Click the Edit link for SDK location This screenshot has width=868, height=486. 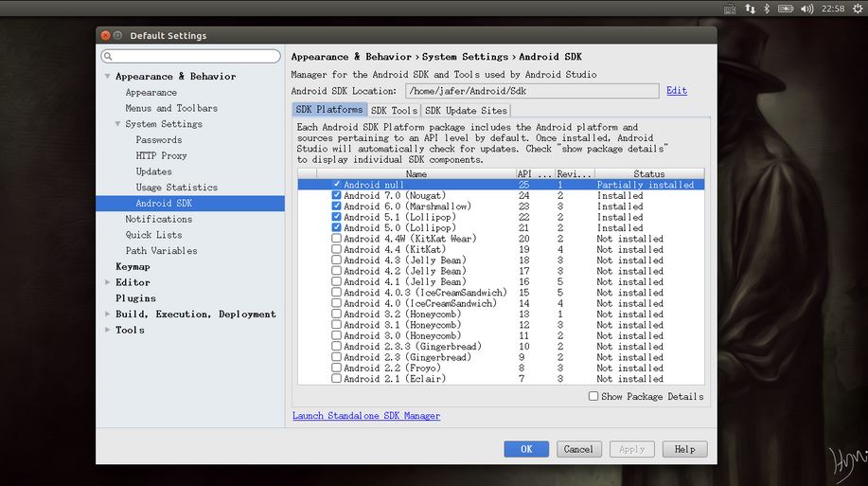coord(677,90)
